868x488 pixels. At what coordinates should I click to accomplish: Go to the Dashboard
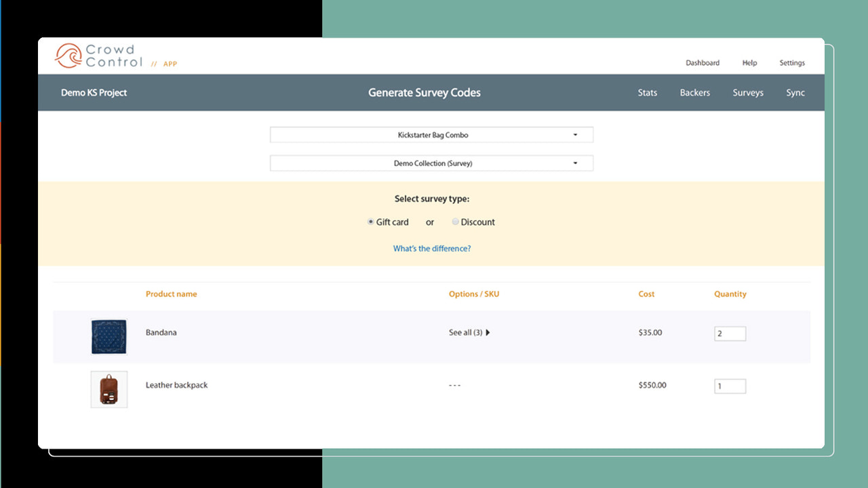tap(703, 62)
